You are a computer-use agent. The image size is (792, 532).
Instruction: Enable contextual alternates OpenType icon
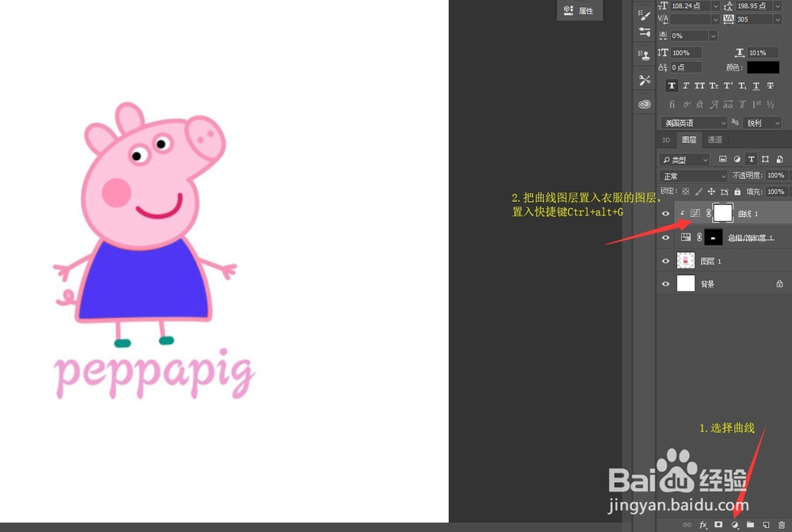(687, 104)
